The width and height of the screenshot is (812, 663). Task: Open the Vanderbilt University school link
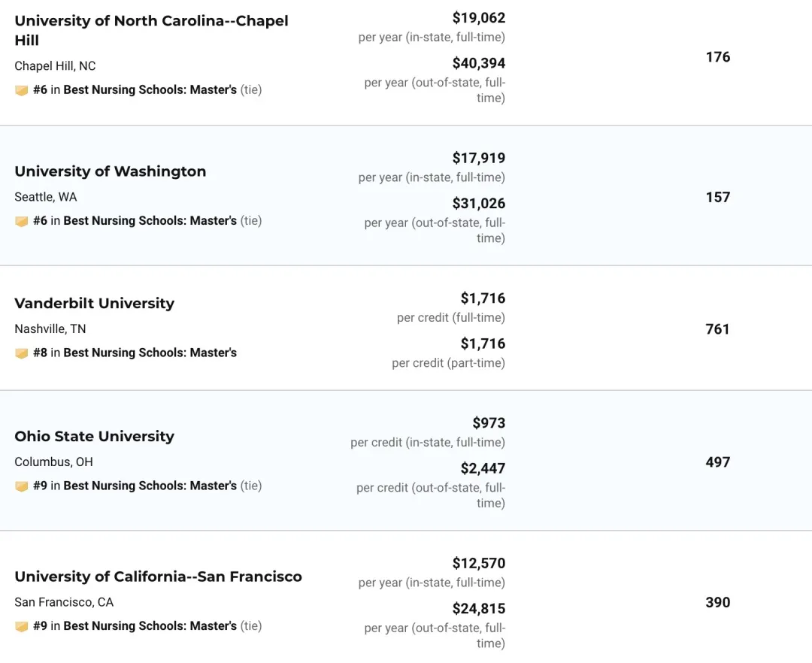[x=94, y=303]
